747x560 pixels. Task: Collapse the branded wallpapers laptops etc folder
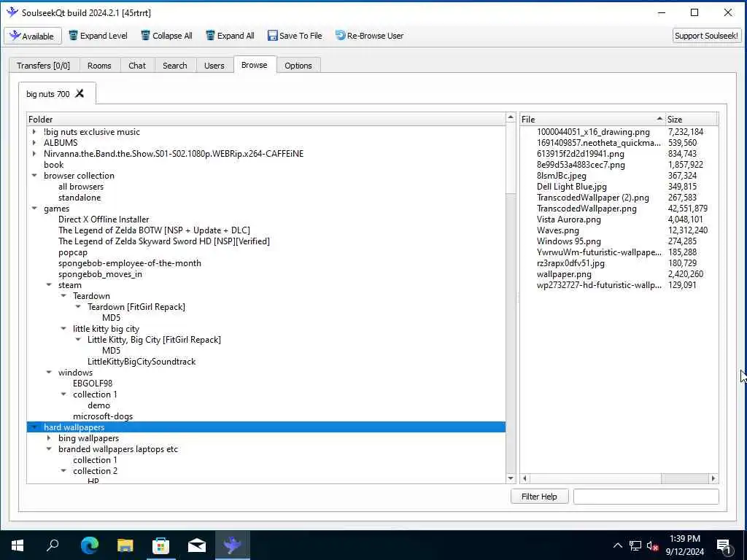pos(49,449)
